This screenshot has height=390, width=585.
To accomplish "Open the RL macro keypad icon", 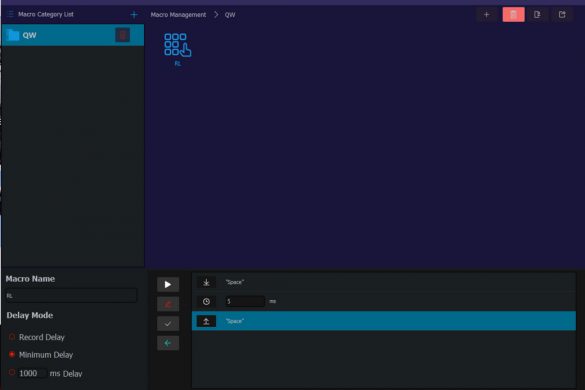I will point(178,45).
